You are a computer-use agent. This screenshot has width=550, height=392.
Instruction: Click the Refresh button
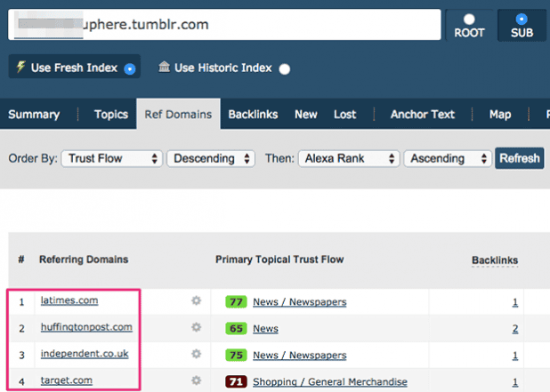520,158
